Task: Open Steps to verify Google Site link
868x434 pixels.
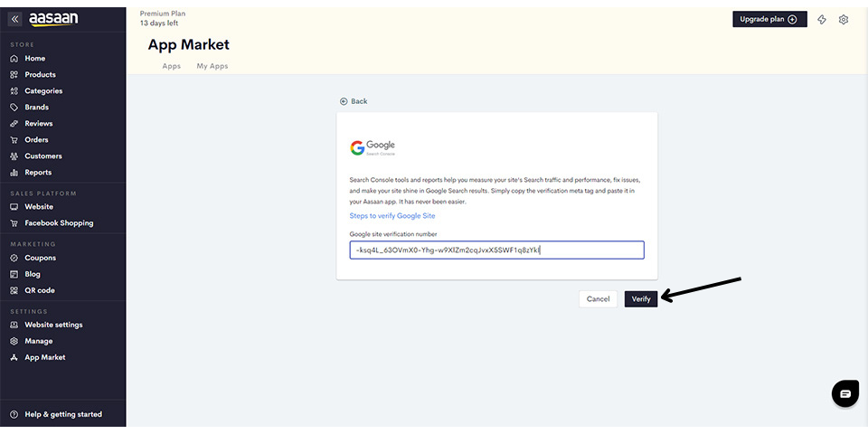Action: click(x=392, y=216)
